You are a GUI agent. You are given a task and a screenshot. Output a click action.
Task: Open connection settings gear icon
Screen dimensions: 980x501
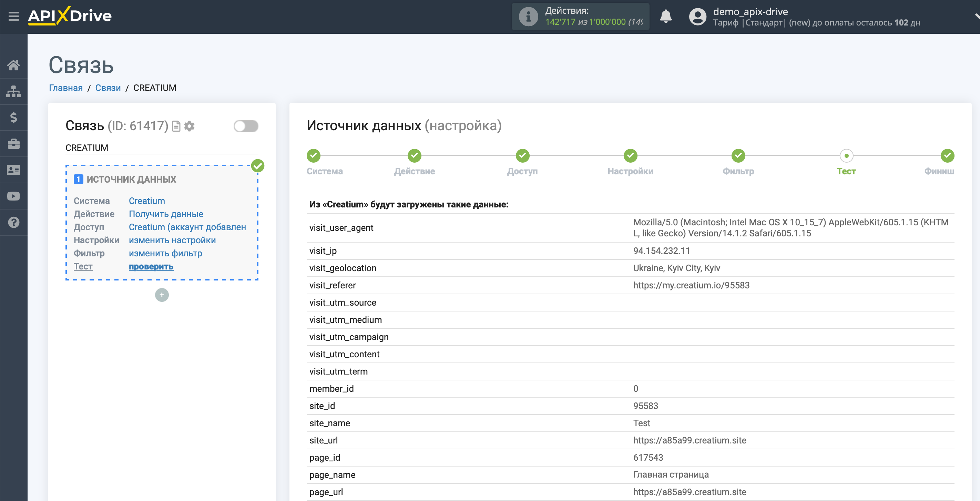[x=190, y=126]
